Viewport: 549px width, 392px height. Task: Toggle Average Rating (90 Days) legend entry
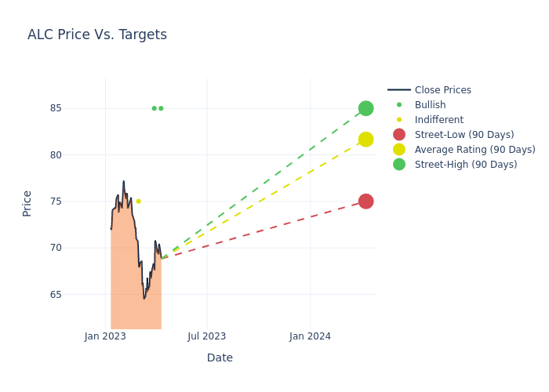click(x=474, y=150)
